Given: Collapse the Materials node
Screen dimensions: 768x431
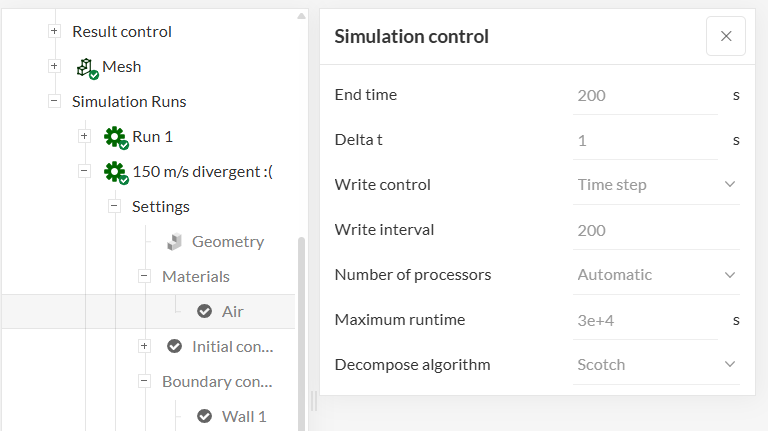Looking at the screenshot, I should [144, 277].
